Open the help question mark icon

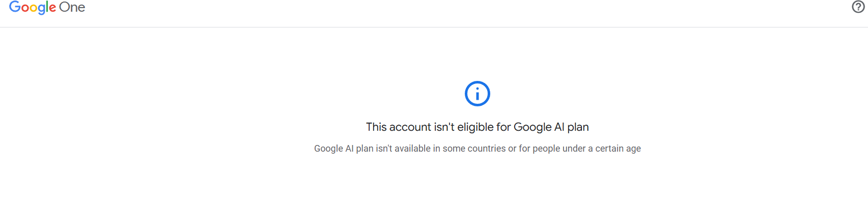click(858, 7)
